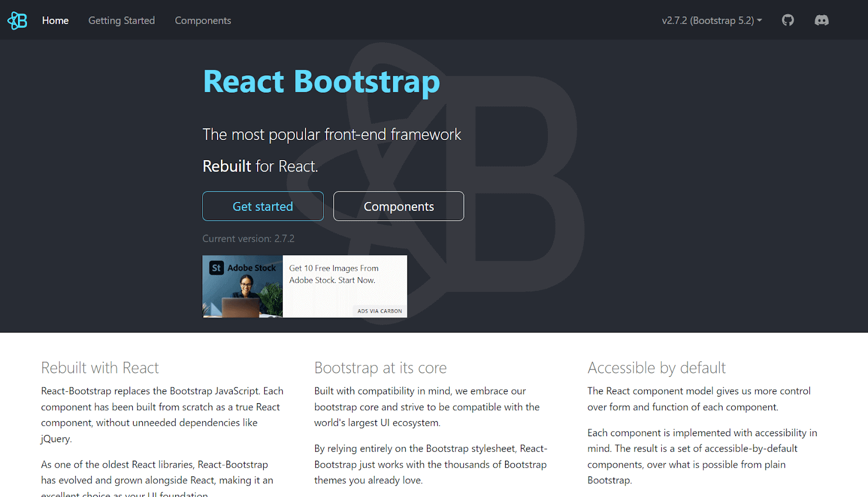Screen dimensions: 868x497
Task: Open the GitHub icon in the navbar
Action: (x=788, y=20)
